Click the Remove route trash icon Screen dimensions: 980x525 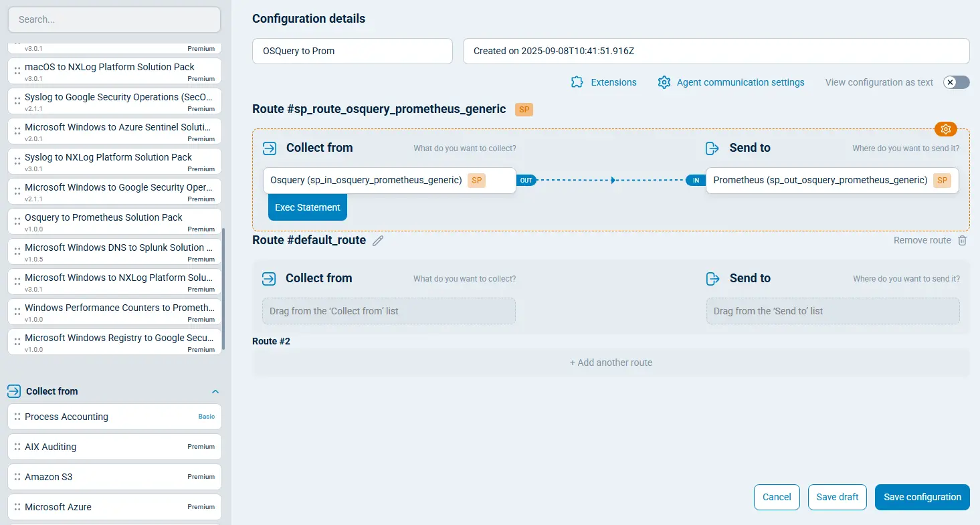pos(962,241)
